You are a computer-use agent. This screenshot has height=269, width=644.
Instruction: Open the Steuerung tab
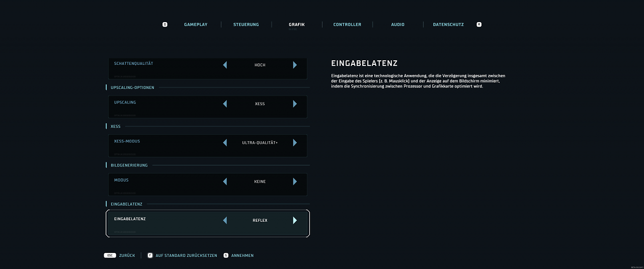click(x=246, y=24)
